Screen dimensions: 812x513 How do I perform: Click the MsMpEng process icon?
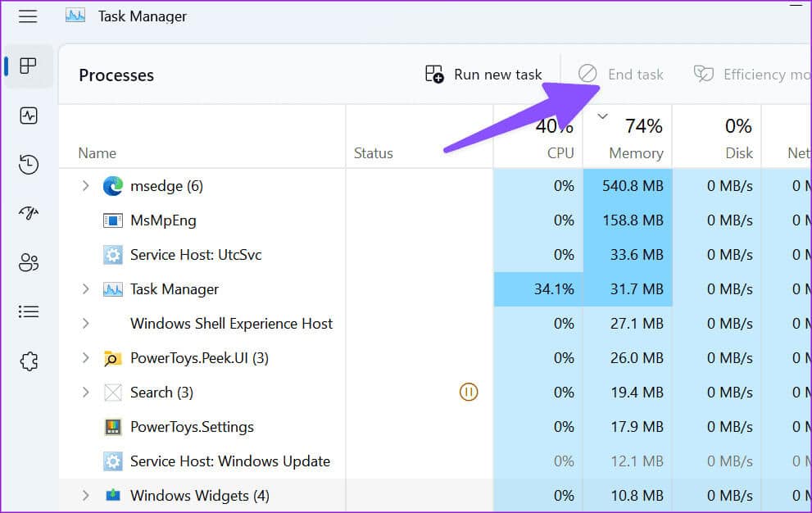113,220
